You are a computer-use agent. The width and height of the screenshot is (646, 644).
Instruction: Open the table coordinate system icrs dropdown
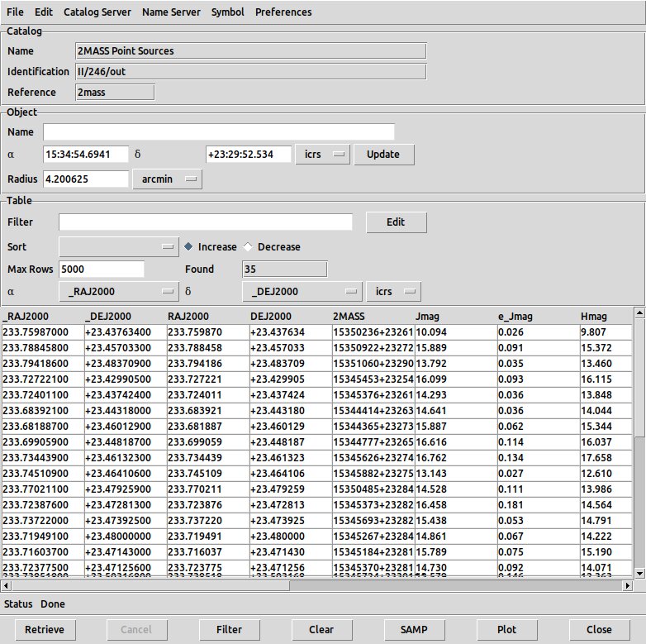[394, 292]
